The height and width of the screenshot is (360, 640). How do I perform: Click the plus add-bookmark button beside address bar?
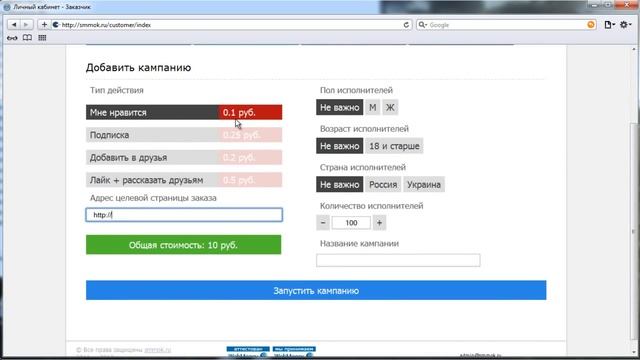pos(44,25)
